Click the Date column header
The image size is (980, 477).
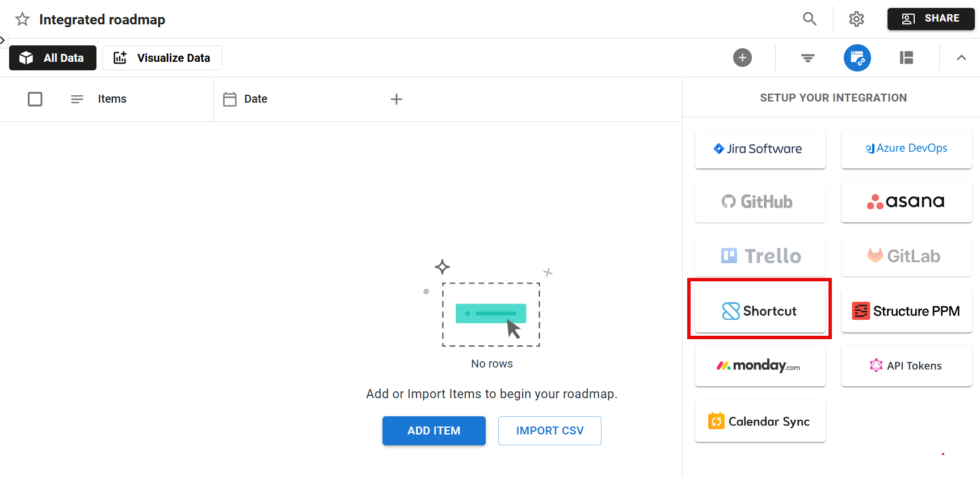click(x=255, y=99)
